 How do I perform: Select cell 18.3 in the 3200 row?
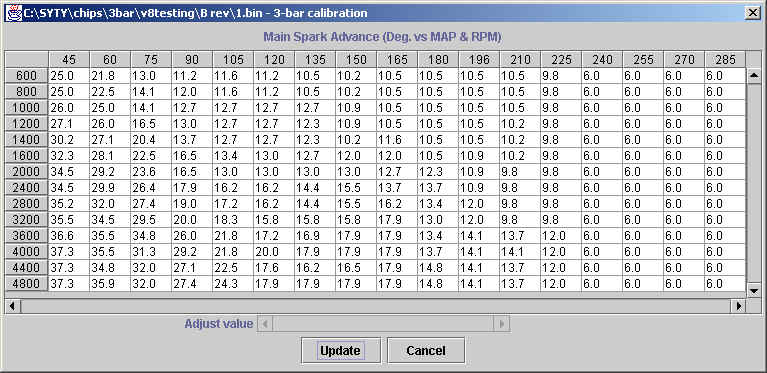coord(233,219)
